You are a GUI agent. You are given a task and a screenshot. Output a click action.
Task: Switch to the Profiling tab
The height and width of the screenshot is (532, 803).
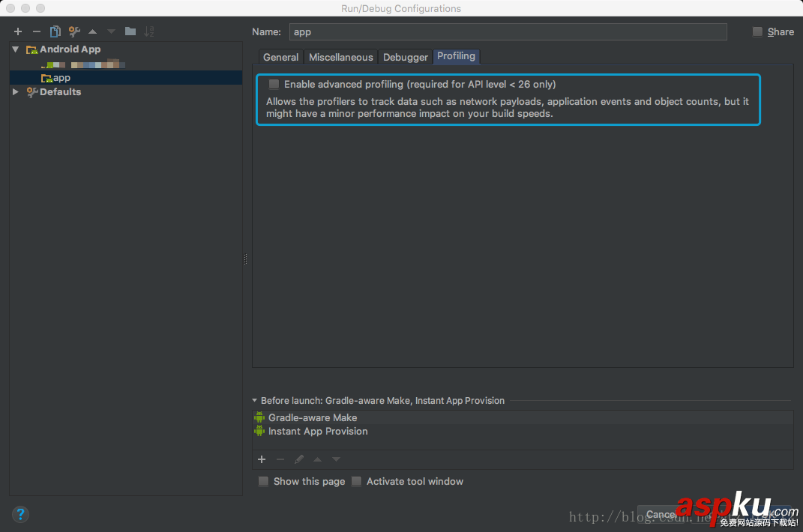coord(456,55)
